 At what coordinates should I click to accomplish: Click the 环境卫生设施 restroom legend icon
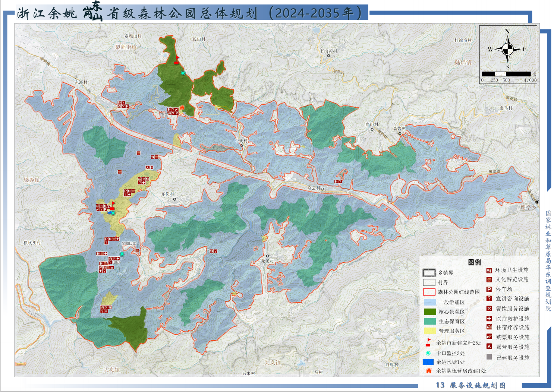[489, 270]
